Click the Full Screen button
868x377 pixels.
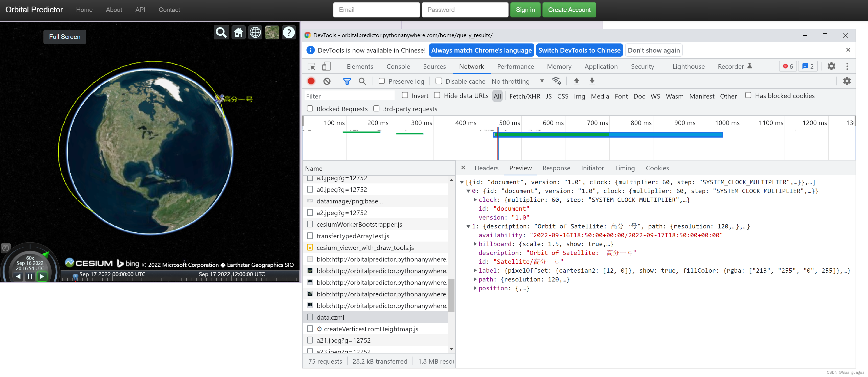coord(65,37)
